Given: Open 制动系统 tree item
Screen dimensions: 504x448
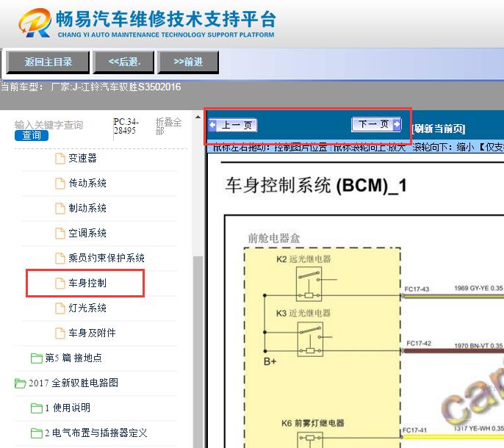Looking at the screenshot, I should [87, 208].
